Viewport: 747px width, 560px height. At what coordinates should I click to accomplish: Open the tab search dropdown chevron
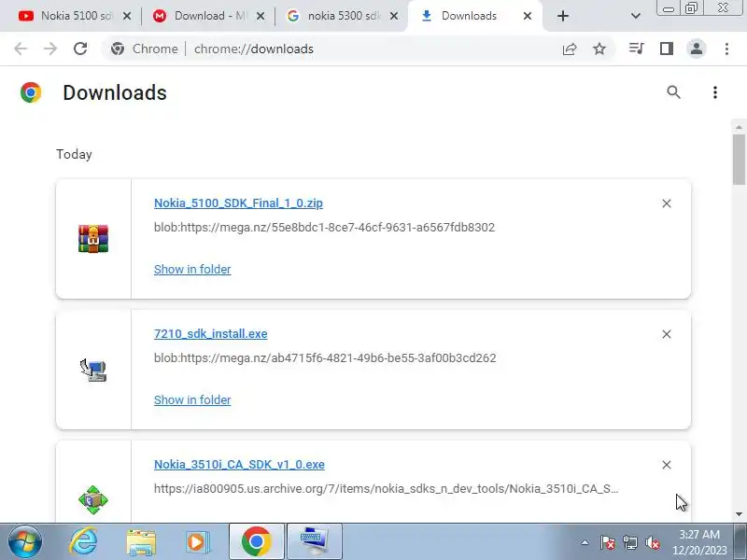635,16
